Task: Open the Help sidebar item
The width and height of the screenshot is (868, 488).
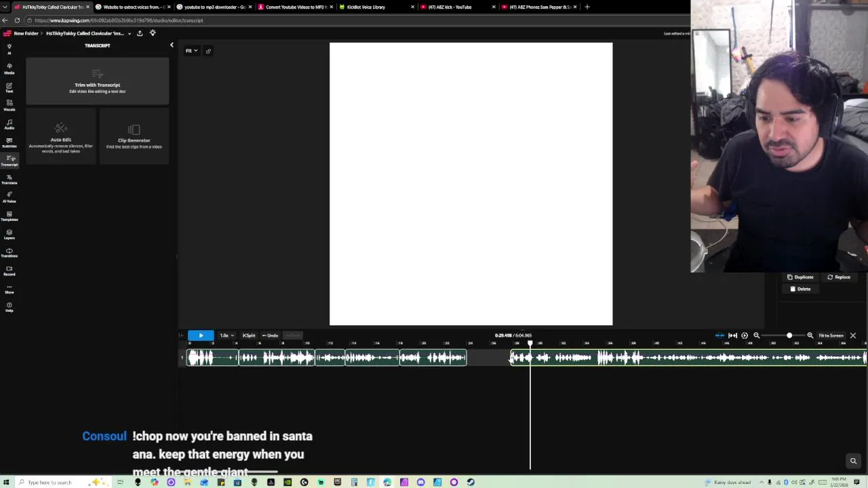Action: 9,307
